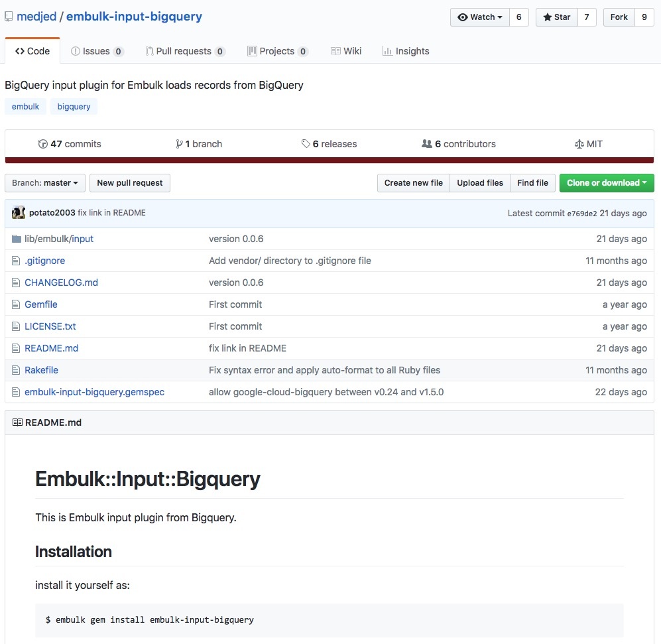Open the Pull requests tab

[185, 51]
